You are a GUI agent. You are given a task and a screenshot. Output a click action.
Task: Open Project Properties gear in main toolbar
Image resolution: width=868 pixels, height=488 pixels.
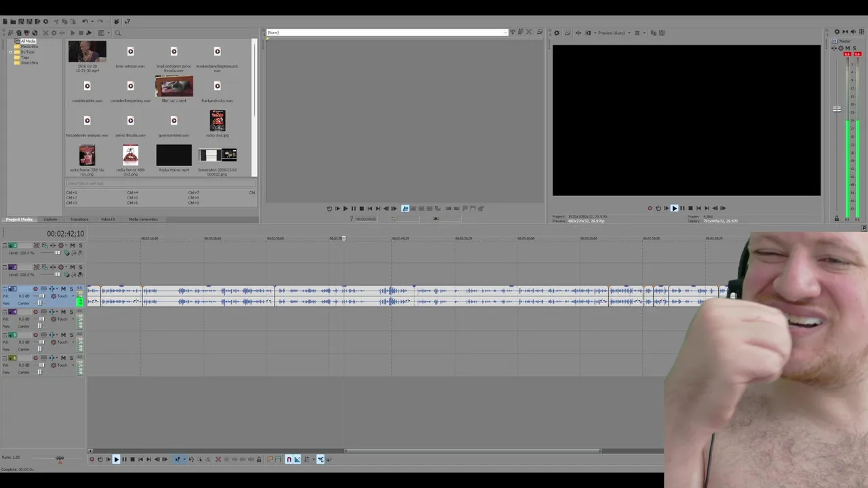click(45, 22)
